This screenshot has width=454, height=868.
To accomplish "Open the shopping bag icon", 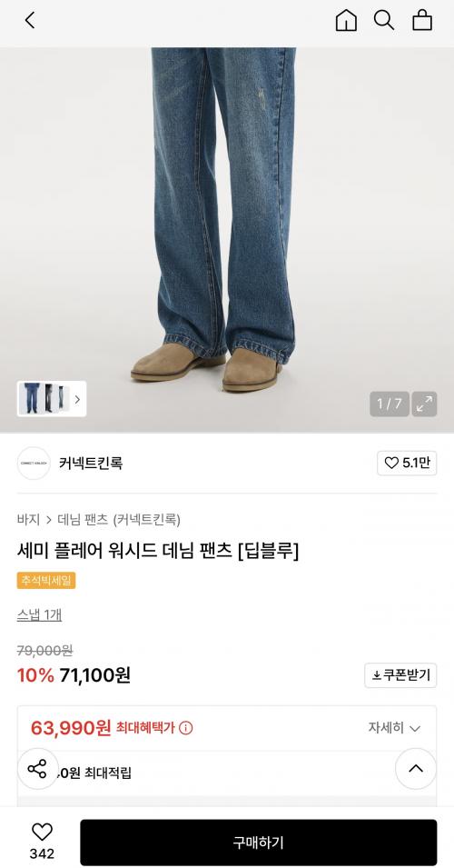I will (x=422, y=21).
